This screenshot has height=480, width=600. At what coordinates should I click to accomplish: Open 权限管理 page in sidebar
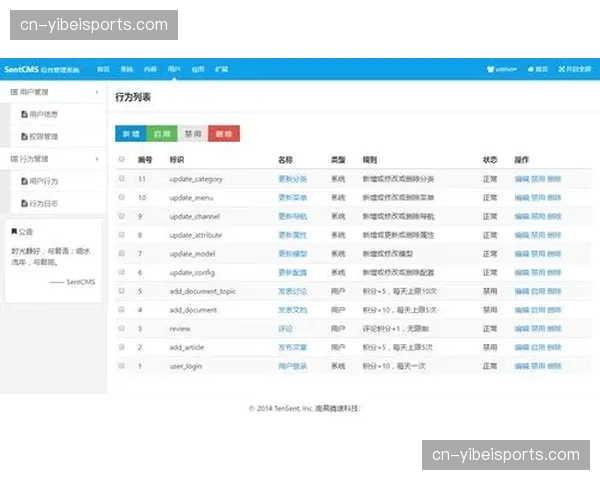tap(39, 136)
